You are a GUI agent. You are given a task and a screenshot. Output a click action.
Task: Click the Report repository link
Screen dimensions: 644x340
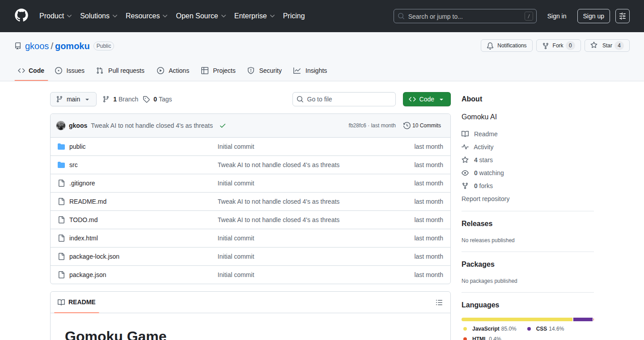click(x=485, y=199)
